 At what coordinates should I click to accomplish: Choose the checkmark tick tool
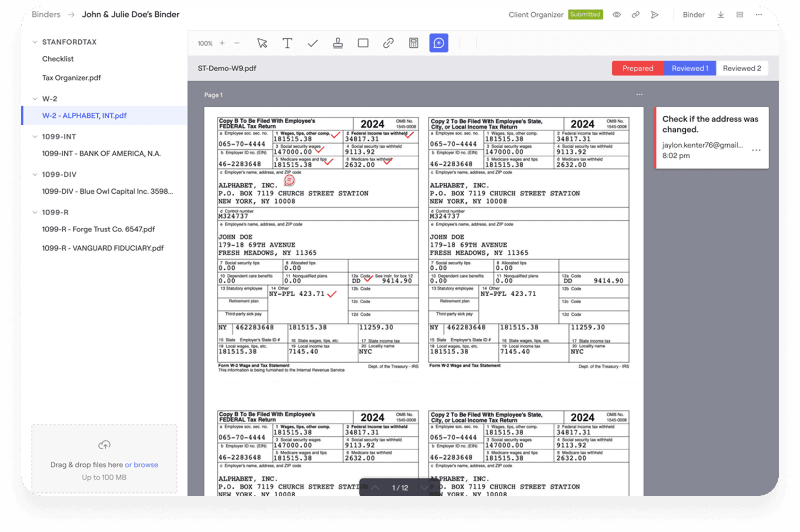[313, 43]
